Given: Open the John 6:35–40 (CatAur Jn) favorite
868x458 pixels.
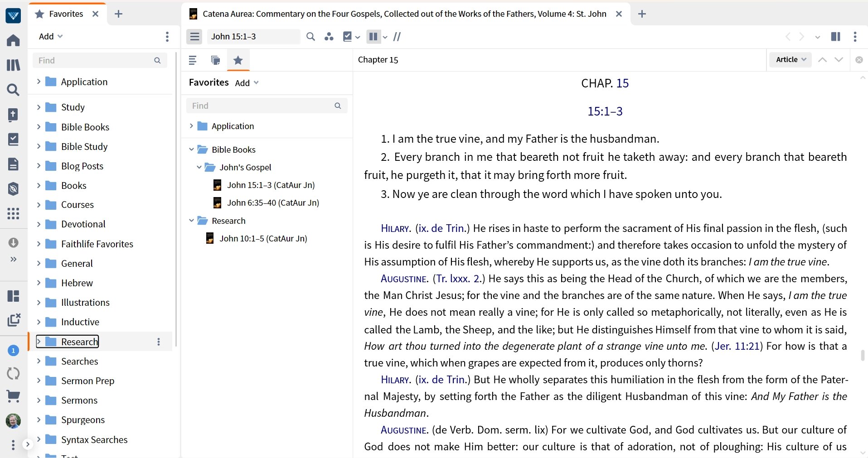Looking at the screenshot, I should (273, 202).
